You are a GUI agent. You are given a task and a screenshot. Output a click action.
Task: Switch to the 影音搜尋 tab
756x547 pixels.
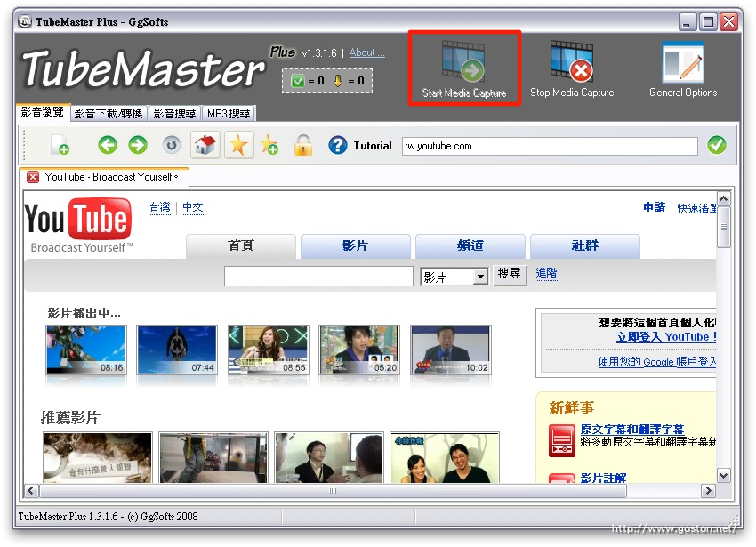point(174,113)
